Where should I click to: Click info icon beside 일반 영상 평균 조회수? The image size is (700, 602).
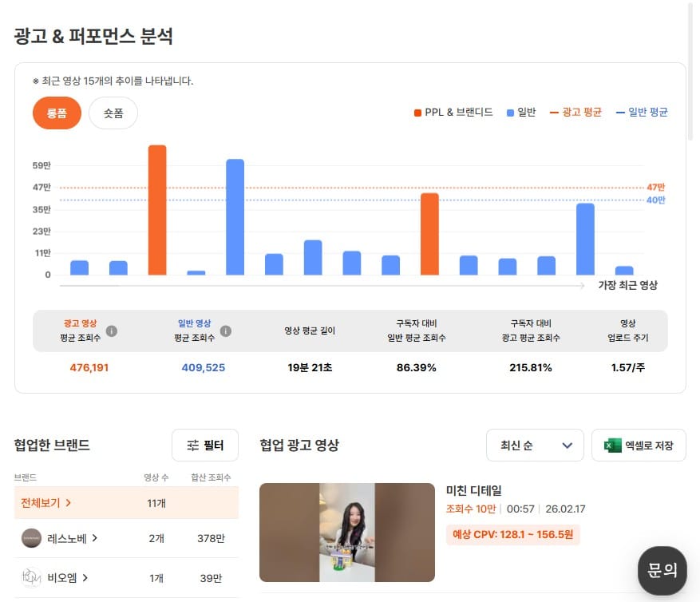226,331
